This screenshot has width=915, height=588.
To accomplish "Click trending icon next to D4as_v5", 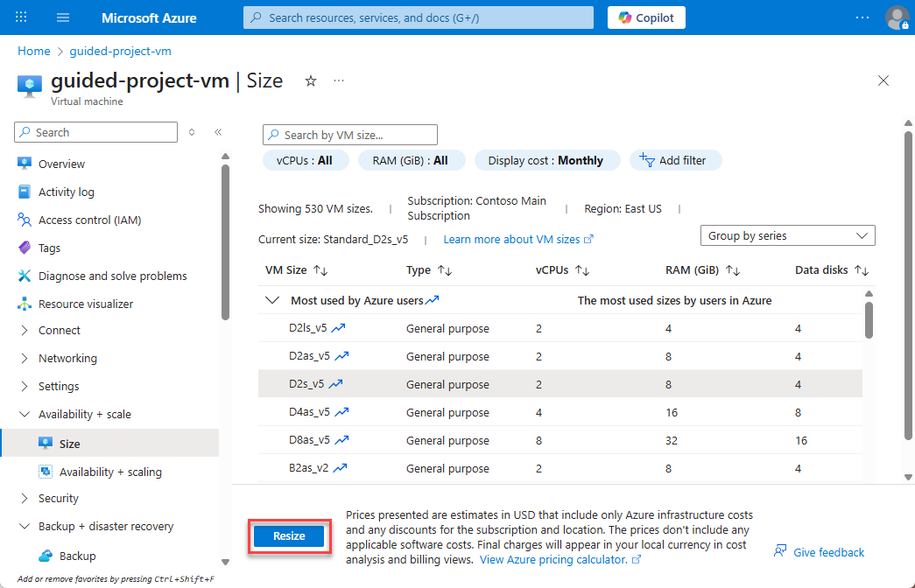I will [341, 412].
